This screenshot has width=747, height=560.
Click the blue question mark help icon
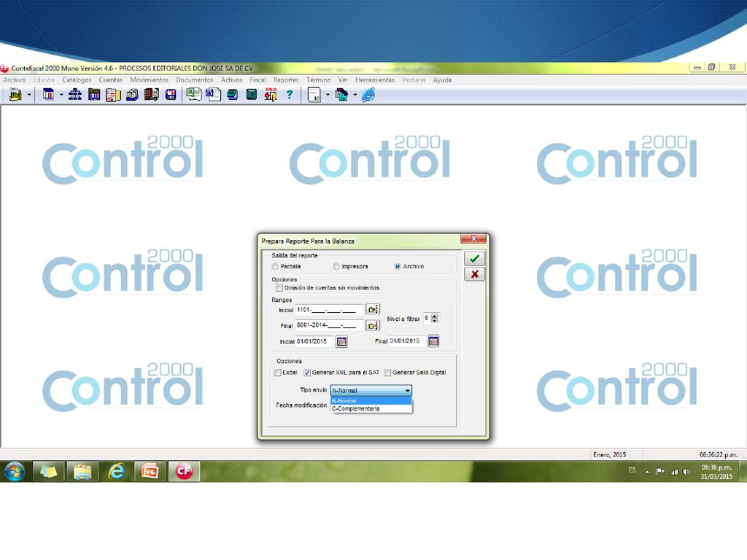click(x=289, y=96)
